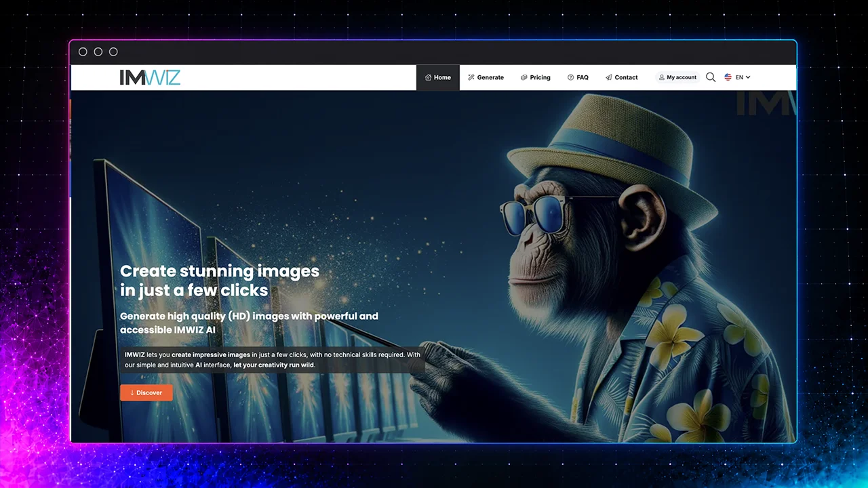Image resolution: width=868 pixels, height=488 pixels.
Task: Open the Contact page
Action: [x=622, y=77]
